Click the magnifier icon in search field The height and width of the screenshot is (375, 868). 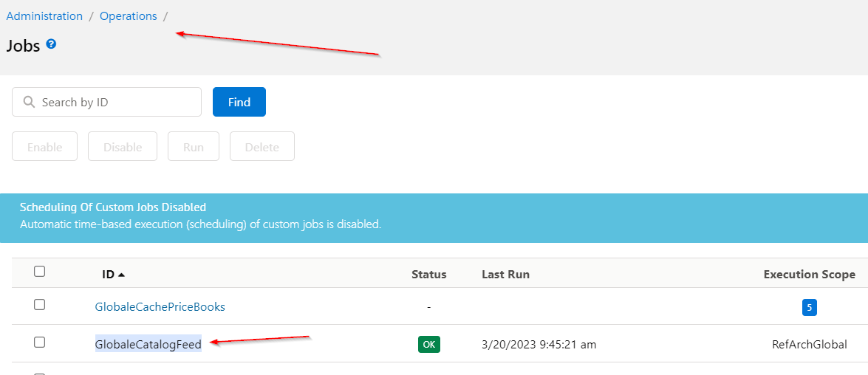(x=29, y=102)
